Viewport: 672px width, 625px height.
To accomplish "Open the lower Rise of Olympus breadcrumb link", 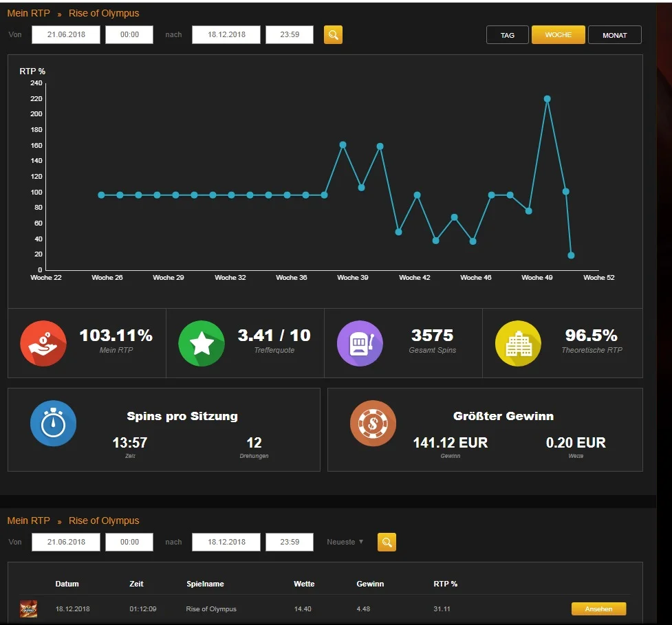I will [x=104, y=520].
